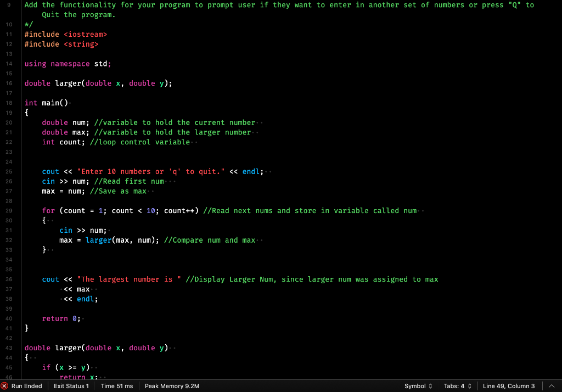This screenshot has width=562, height=392.
Task: Expand the chevron at far right of status bar
Action: 552,386
